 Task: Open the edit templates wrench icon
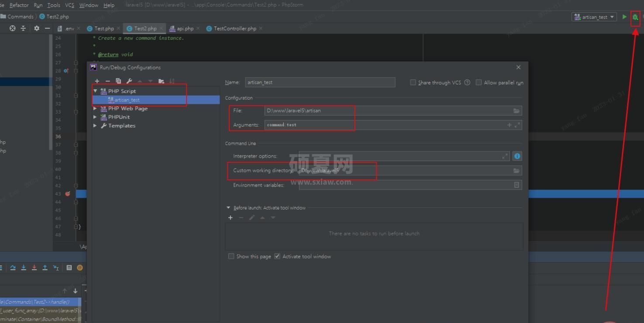[129, 81]
